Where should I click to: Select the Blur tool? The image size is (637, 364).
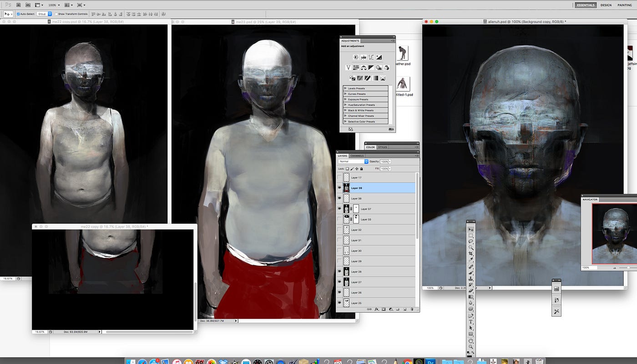click(x=471, y=303)
